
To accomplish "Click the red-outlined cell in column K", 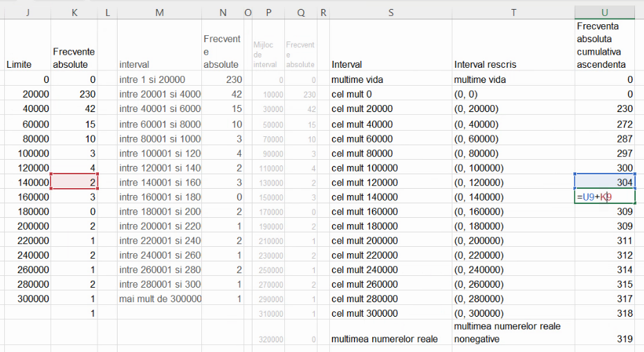I will pos(74,183).
